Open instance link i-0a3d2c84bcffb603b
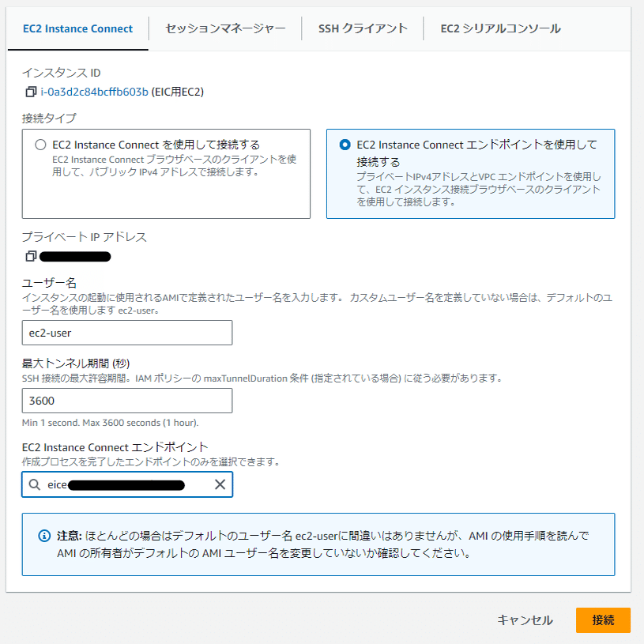Viewport: 644px width, 644px height. [x=94, y=92]
